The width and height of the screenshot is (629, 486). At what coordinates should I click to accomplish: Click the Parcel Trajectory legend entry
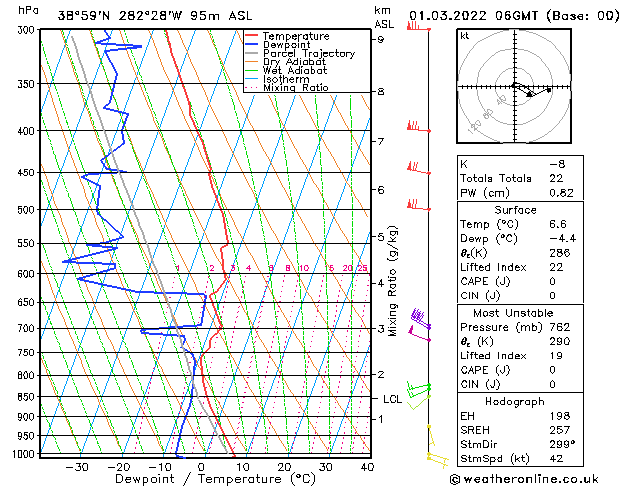tap(300, 53)
